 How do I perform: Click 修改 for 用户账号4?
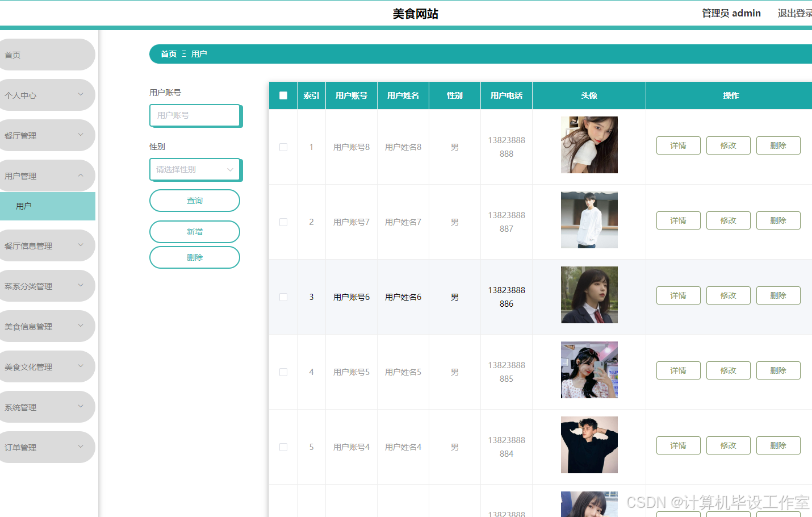[x=729, y=445]
